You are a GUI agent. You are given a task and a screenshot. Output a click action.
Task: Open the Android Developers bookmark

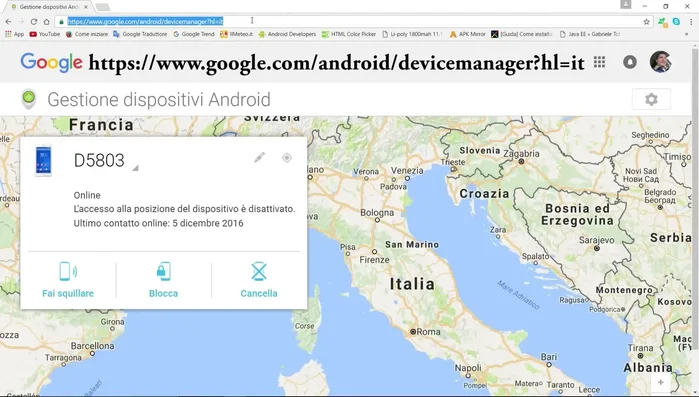tap(287, 34)
